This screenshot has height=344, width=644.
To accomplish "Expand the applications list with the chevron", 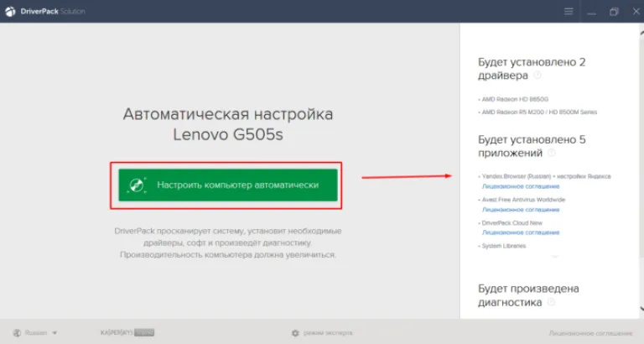I will click(555, 257).
